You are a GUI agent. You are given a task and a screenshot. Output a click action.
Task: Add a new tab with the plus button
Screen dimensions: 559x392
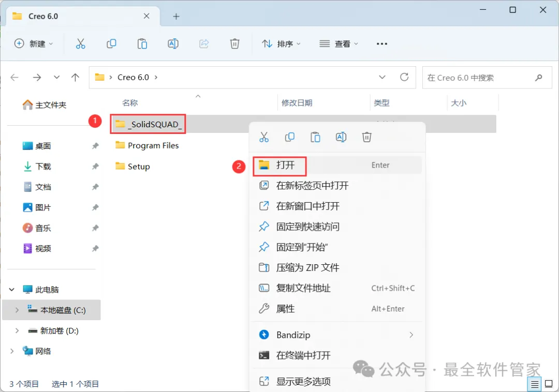176,17
